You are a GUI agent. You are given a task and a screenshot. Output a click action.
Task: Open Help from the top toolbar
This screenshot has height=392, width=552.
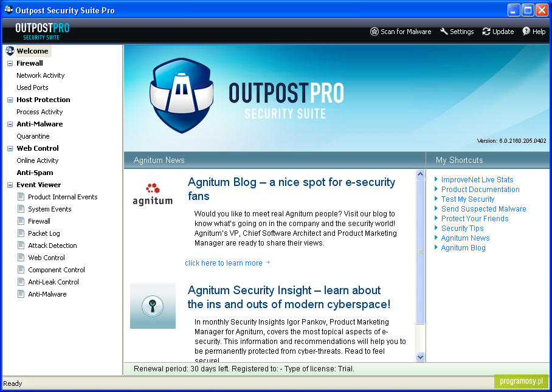pos(534,32)
